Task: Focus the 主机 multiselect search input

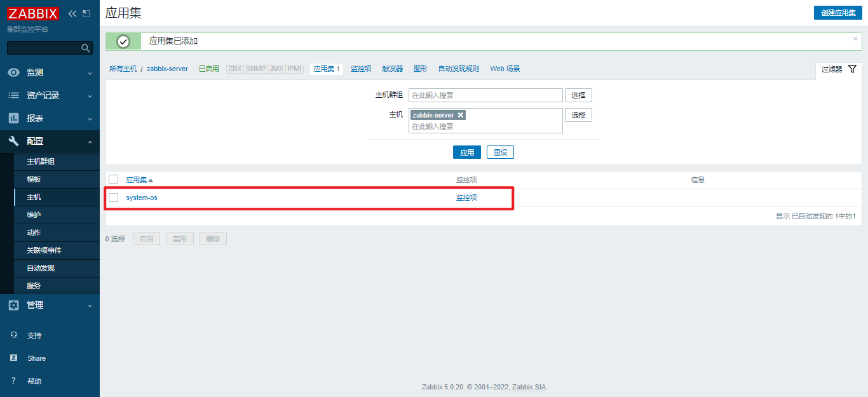Action: tap(485, 126)
